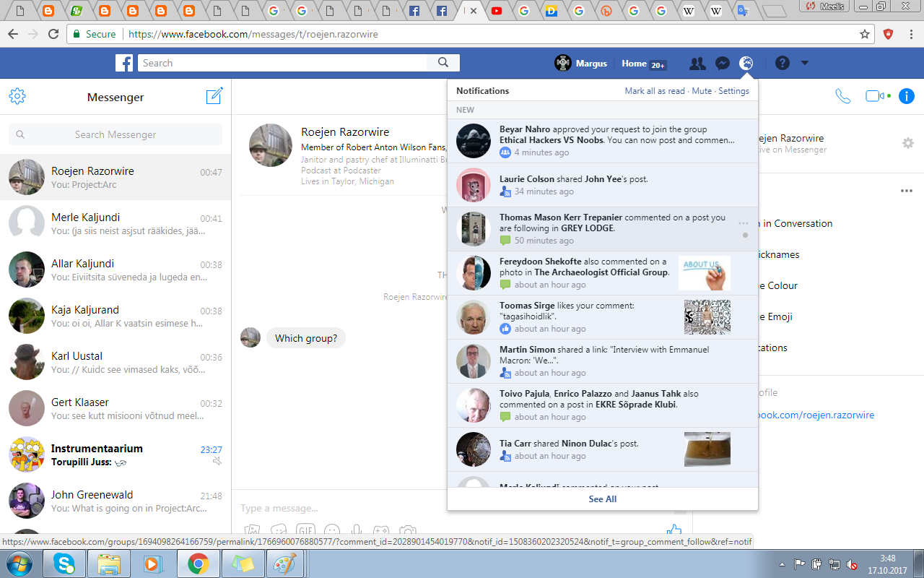924x578 pixels.
Task: Open three-dot options on Thomas Mason Kerr notification
Action: 744,223
